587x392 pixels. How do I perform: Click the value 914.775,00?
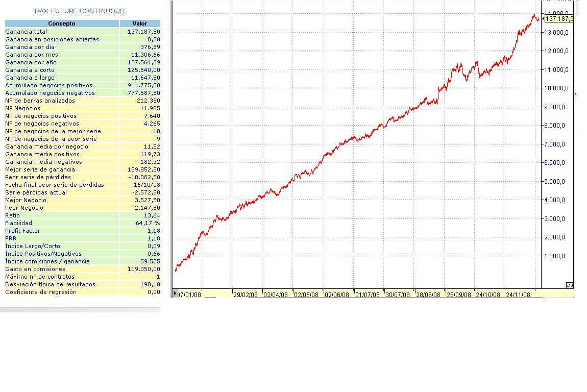point(144,85)
